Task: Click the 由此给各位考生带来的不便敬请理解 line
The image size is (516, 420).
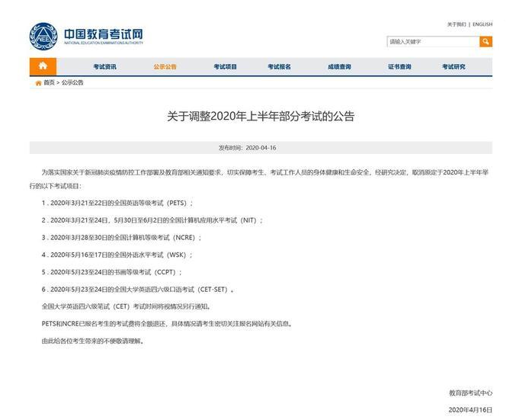Action: [93, 341]
